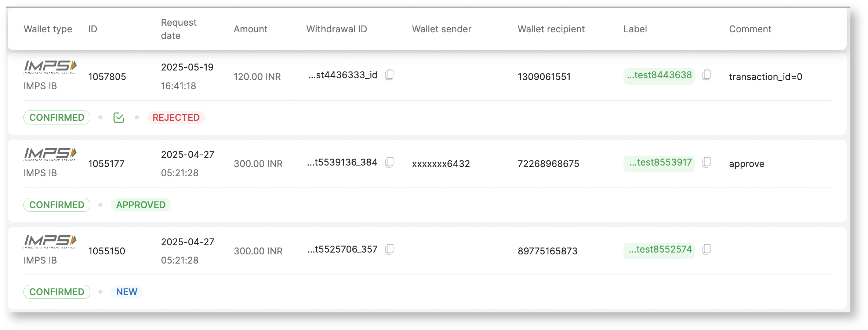Copy withdrawal ID ending t5539136_384
868x330 pixels.
[x=389, y=162]
